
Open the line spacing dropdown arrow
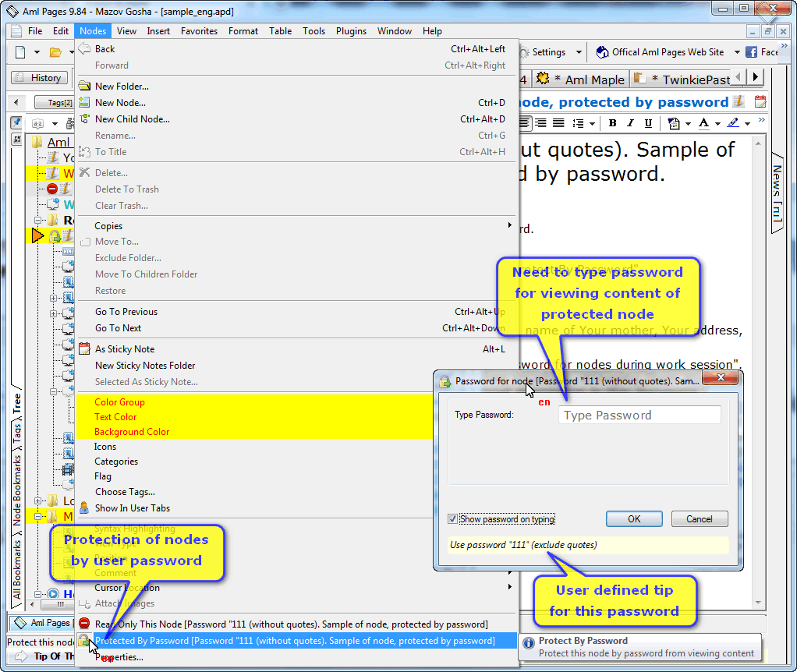[x=592, y=123]
